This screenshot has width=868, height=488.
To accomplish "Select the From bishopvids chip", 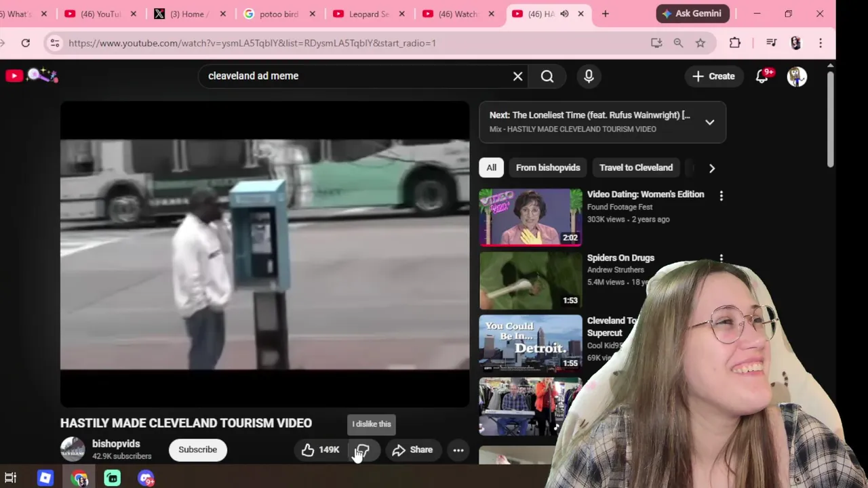I will 548,167.
